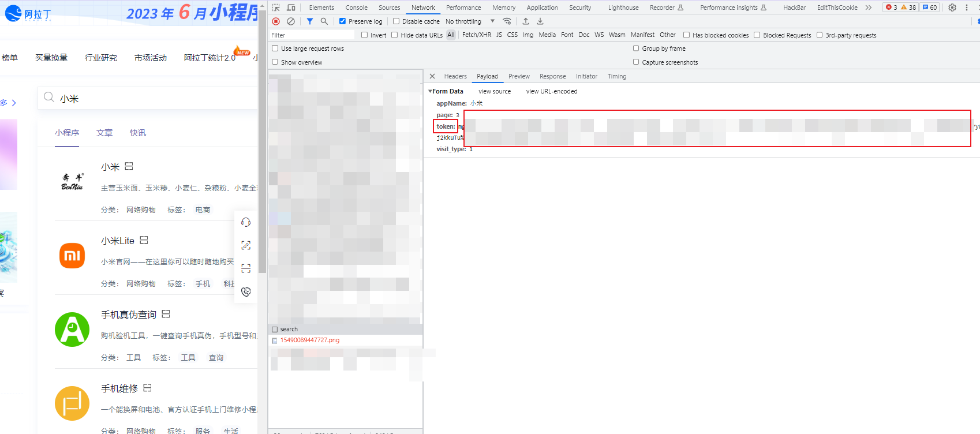Click the Aladdin 阿拉丁 site logo

pyautogui.click(x=28, y=13)
